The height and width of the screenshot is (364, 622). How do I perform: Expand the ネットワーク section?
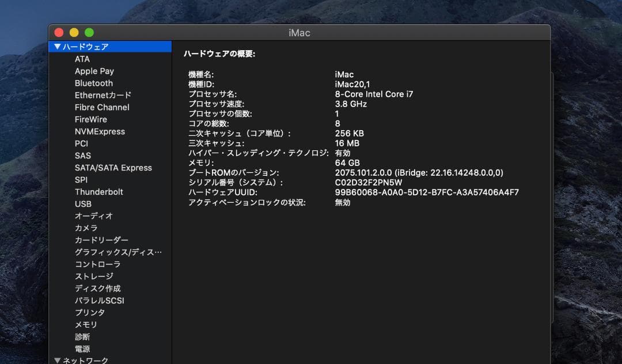(57, 360)
